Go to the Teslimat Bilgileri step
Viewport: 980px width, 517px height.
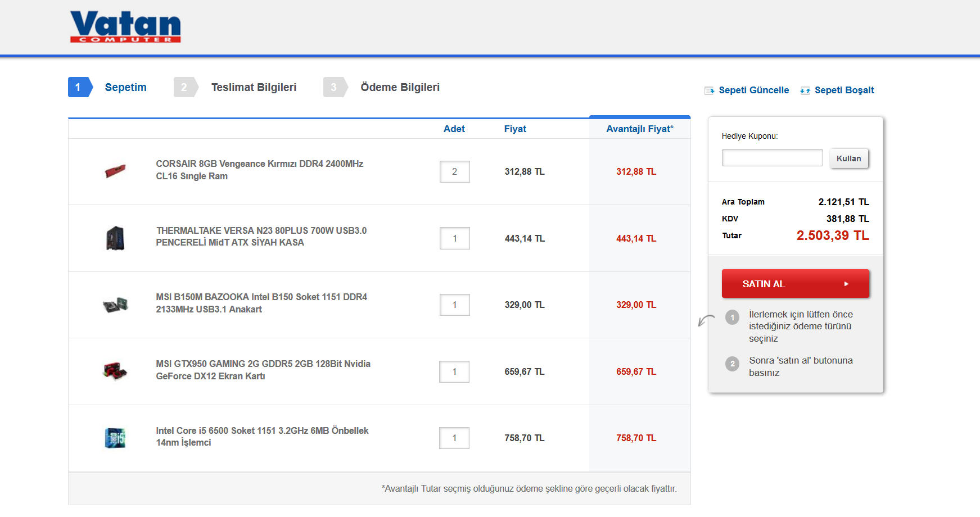[x=254, y=87]
